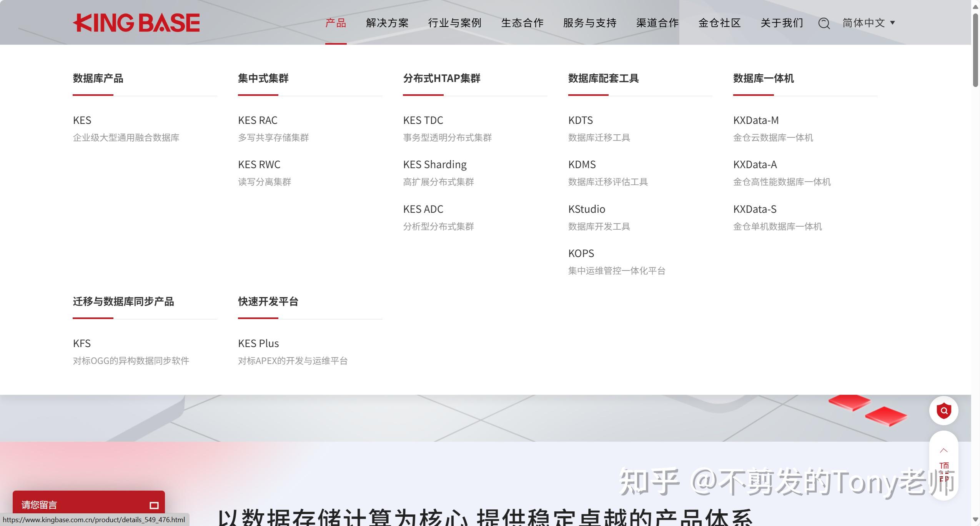Click the vertical scrollbar on the right

click(x=976, y=46)
